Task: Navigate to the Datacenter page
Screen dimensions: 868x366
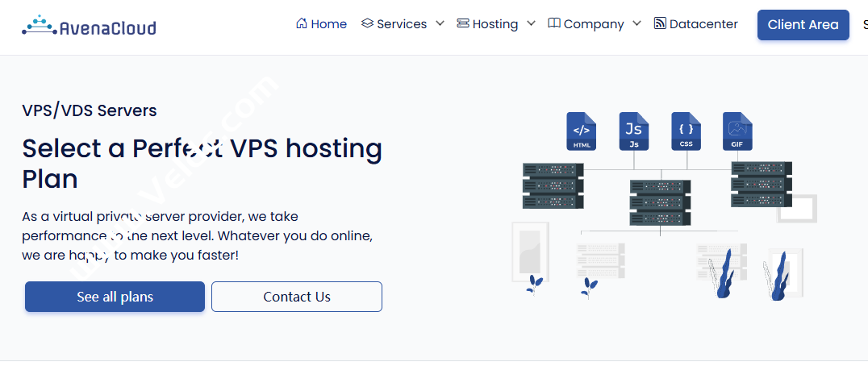Action: click(703, 24)
